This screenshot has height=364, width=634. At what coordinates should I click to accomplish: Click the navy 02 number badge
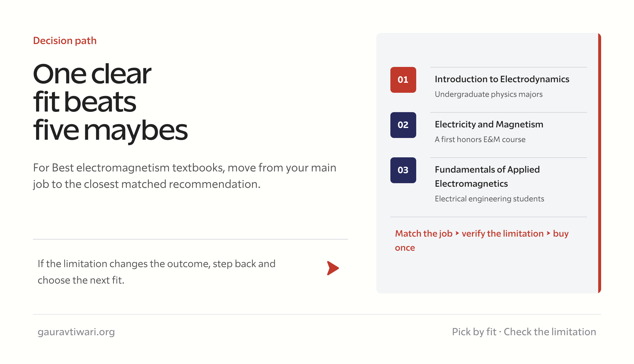(x=403, y=125)
